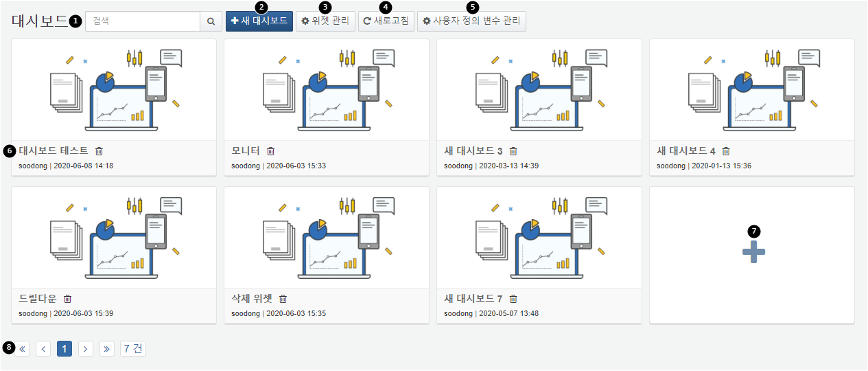Create a new dashboard with 새 대시보드 button
Viewport: 868px width, 371px height.
259,21
